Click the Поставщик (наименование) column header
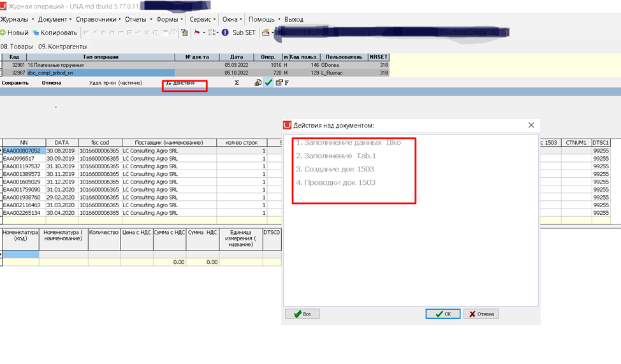 click(169, 143)
